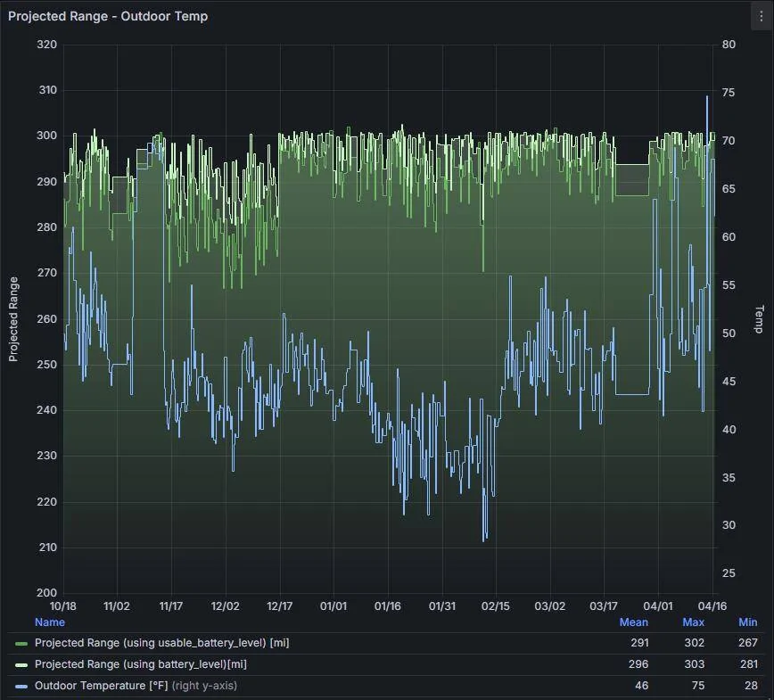Click the 300 left axis tick label
This screenshot has height=700, width=774.
coord(47,136)
